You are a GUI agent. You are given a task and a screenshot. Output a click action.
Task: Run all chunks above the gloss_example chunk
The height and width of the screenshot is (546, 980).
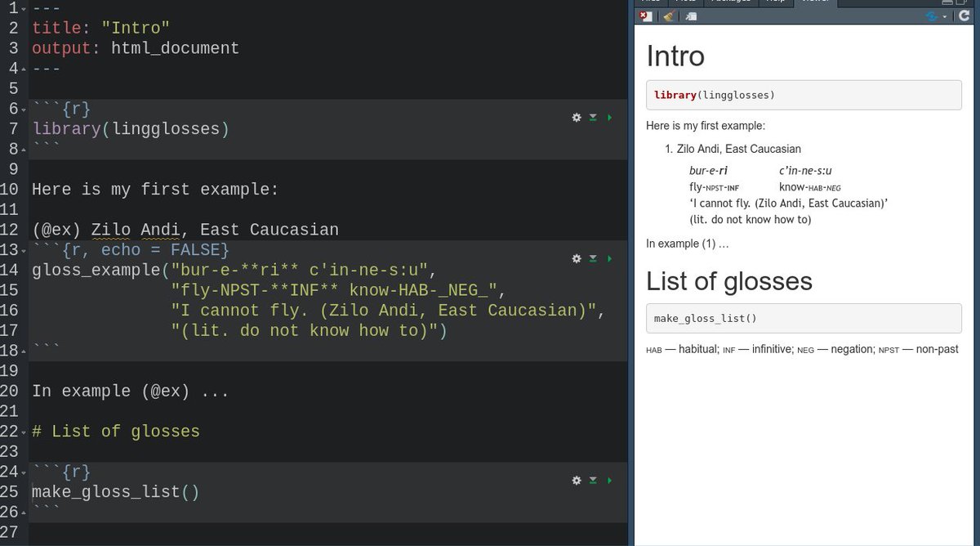[x=593, y=258]
